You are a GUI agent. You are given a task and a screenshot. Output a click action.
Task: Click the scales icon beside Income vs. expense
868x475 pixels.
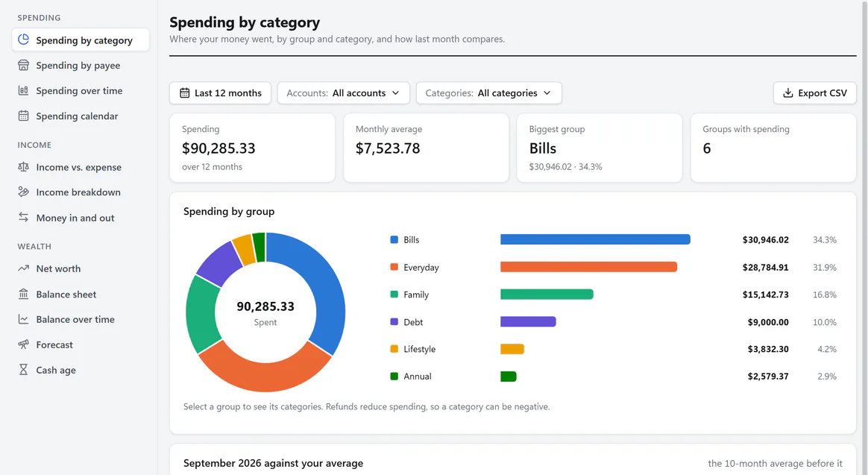coord(23,166)
